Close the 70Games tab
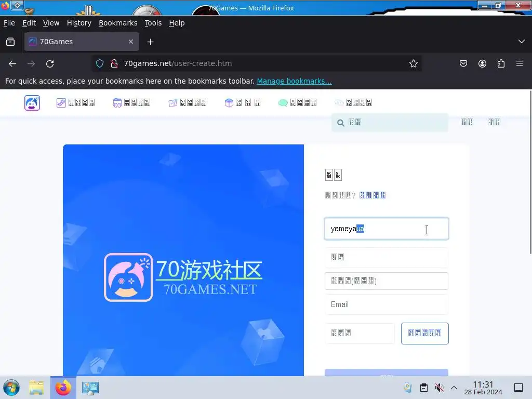The image size is (532, 399). click(x=131, y=42)
